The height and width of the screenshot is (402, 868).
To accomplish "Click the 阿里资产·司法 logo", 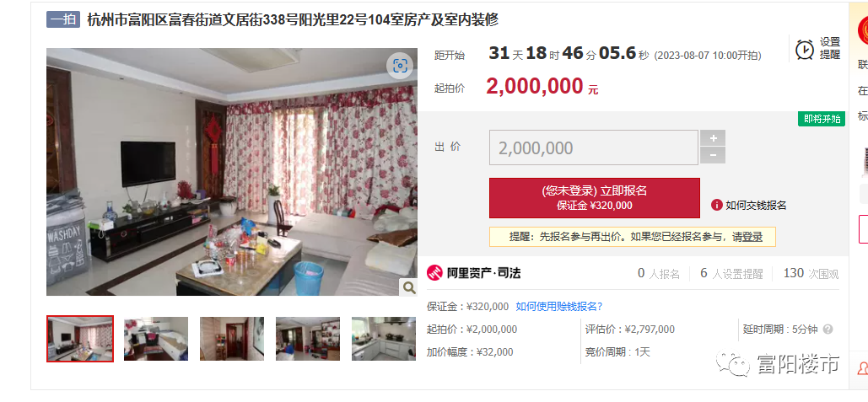I will pos(474,272).
